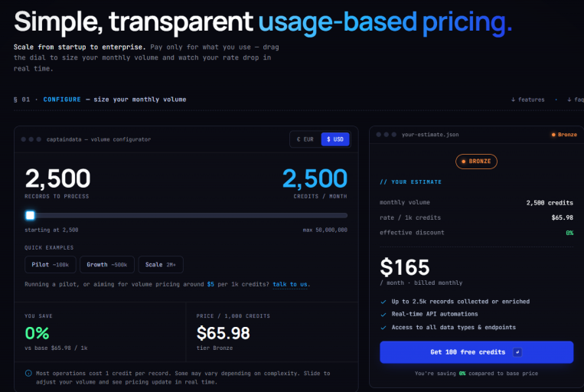Click the checkmark next to Real-time API automations
The width and height of the screenshot is (584, 392).
point(383,315)
